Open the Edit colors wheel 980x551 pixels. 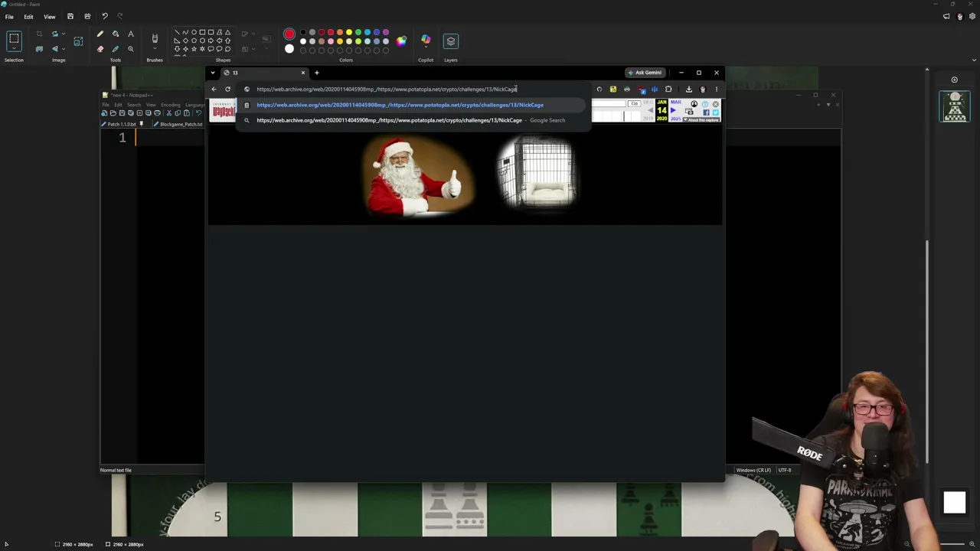point(401,41)
